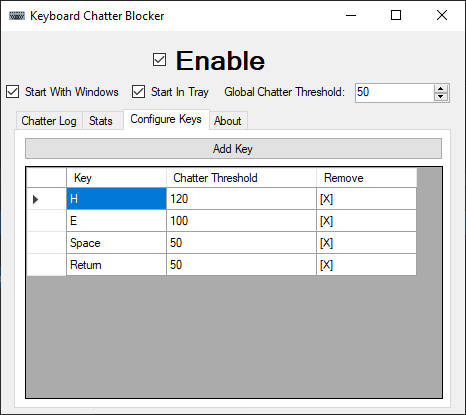Click the Add Key button

tap(233, 149)
